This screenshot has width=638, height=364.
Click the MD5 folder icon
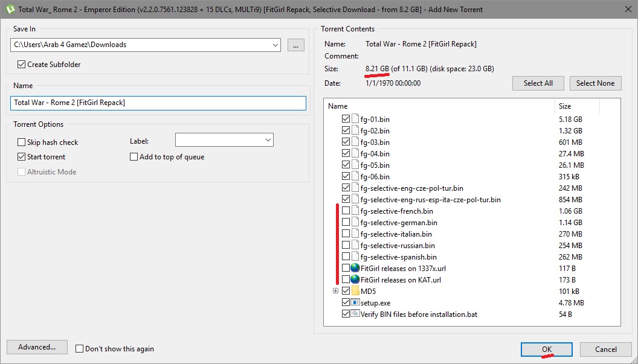[x=355, y=291]
